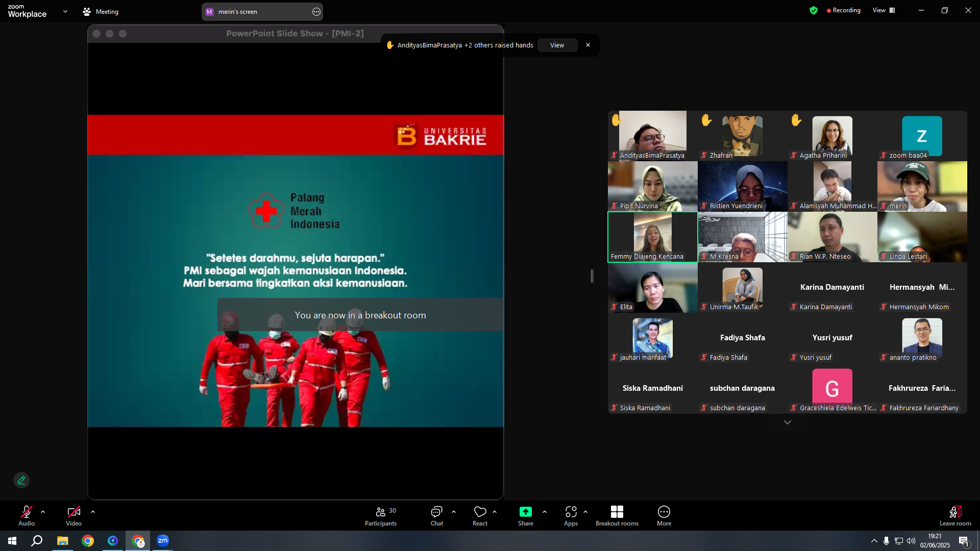Expand share options arrow beside Share
The image size is (980, 551).
545,512
